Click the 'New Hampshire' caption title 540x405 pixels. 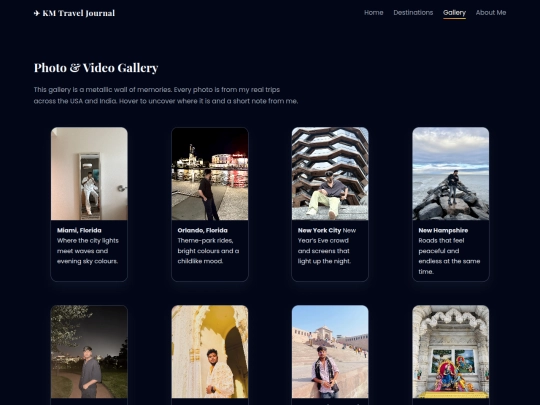pos(443,230)
